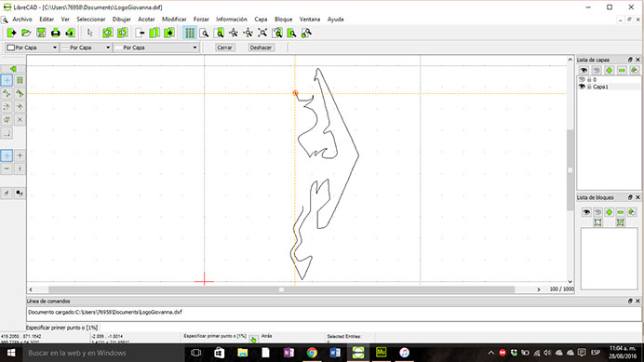Viewport: 644px width, 362px height.
Task: Open the Forzar menu
Action: (x=201, y=20)
